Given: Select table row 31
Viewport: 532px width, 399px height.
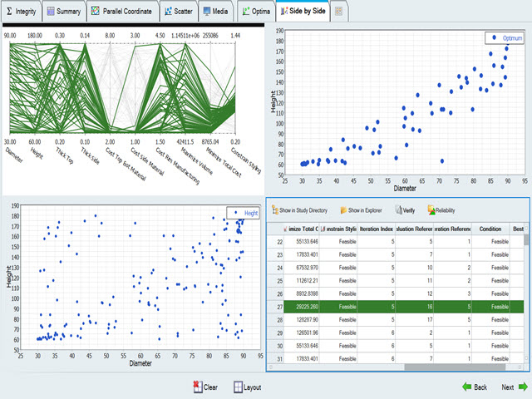Looking at the screenshot, I should point(396,358).
